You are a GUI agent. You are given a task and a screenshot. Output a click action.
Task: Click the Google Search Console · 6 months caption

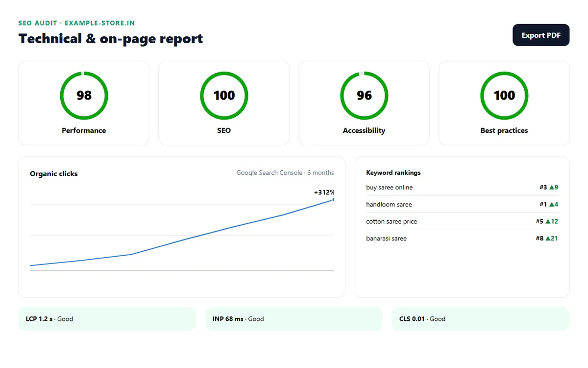pos(285,173)
